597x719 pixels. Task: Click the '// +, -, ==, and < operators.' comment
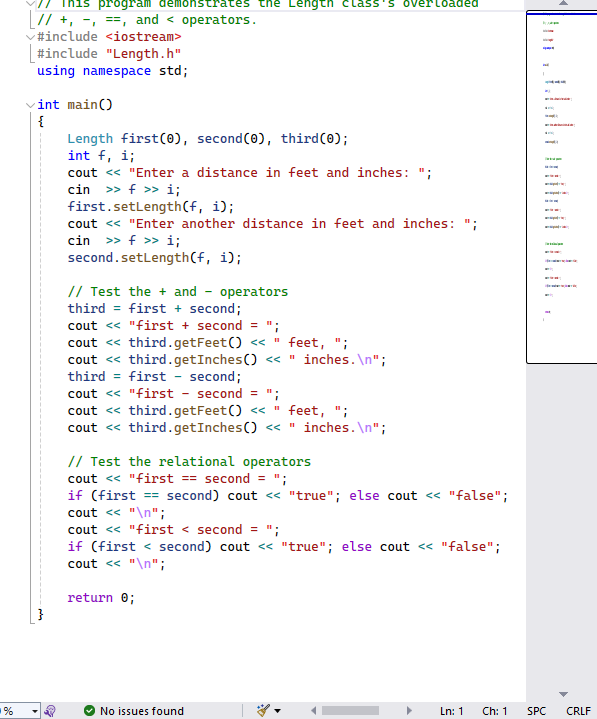click(x=147, y=20)
